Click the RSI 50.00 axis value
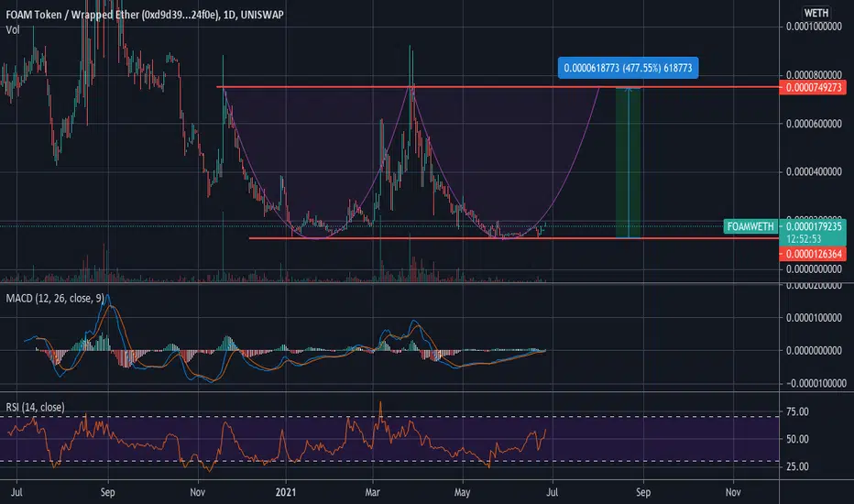This screenshot has height=504, width=854. coord(797,439)
